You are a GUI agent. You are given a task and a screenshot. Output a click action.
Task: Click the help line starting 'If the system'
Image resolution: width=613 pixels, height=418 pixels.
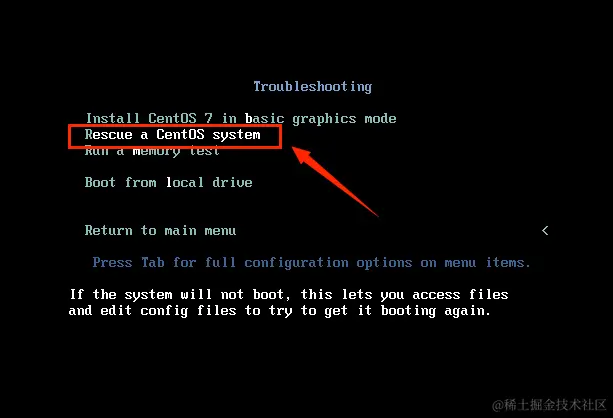pyautogui.click(x=289, y=294)
